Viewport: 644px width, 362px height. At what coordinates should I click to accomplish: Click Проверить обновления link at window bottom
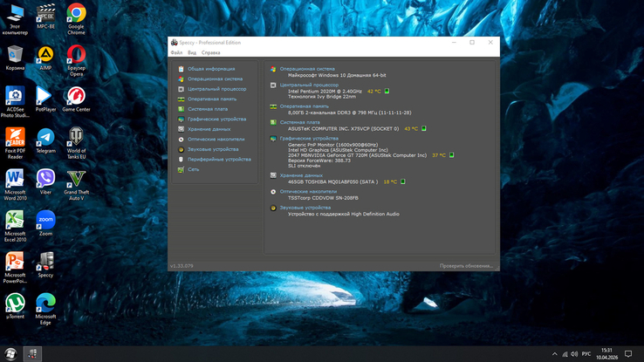click(466, 266)
